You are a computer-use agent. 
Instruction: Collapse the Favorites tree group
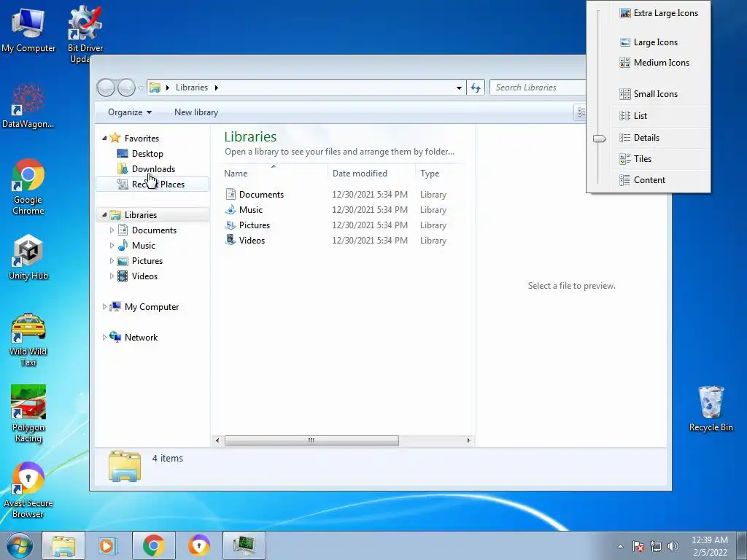click(x=105, y=138)
